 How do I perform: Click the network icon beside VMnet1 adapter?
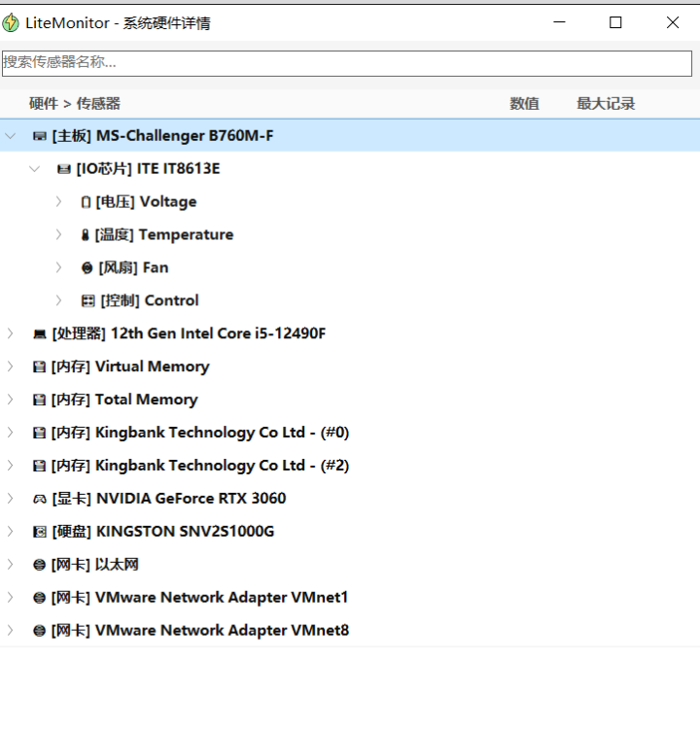(x=39, y=598)
